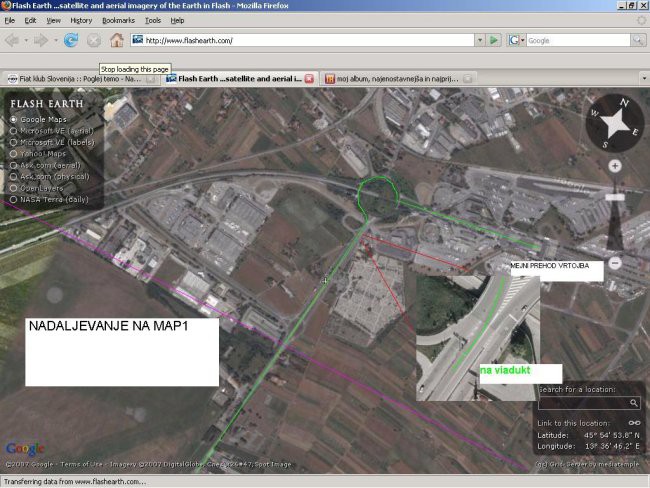650x488 pixels.
Task: Close the Flash Earth tab with red X
Action: tap(309, 78)
